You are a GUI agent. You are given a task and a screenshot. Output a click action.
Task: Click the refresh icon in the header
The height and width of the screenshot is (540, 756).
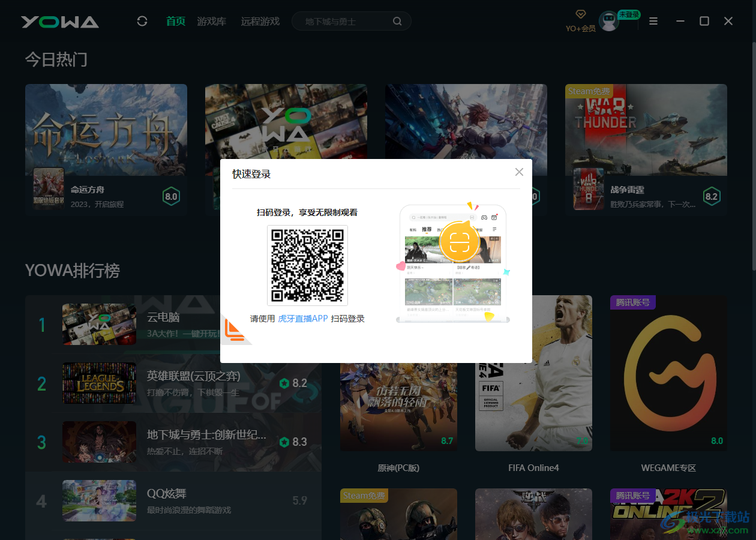click(142, 22)
